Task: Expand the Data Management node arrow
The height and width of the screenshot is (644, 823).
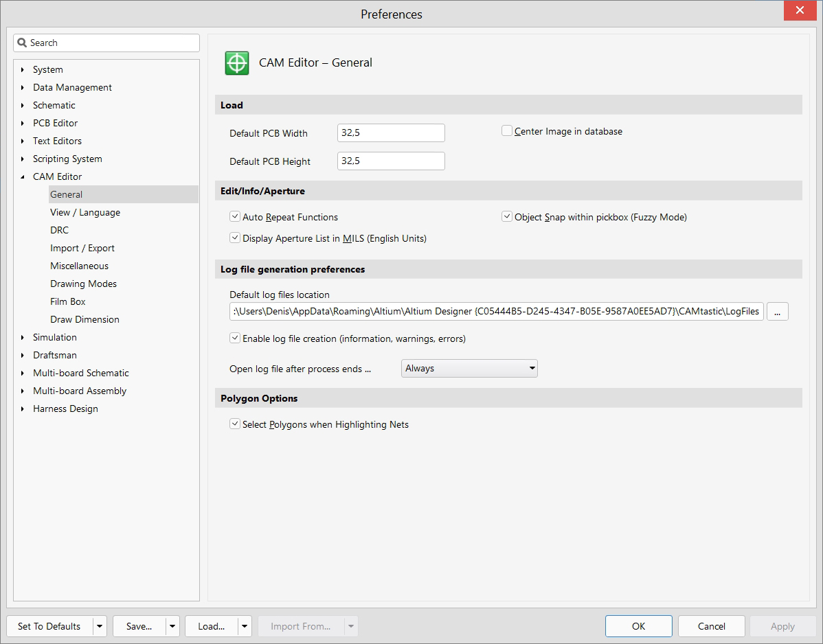Action: [23, 88]
